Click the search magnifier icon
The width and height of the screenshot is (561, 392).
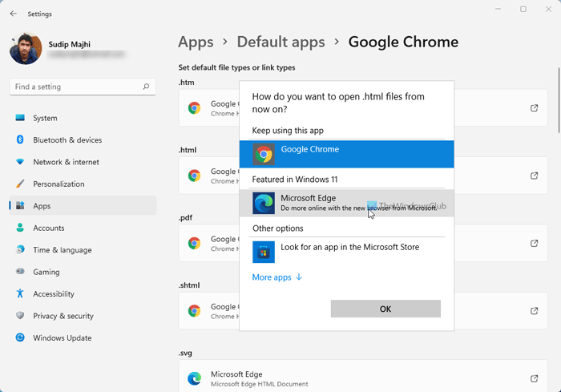pos(146,87)
